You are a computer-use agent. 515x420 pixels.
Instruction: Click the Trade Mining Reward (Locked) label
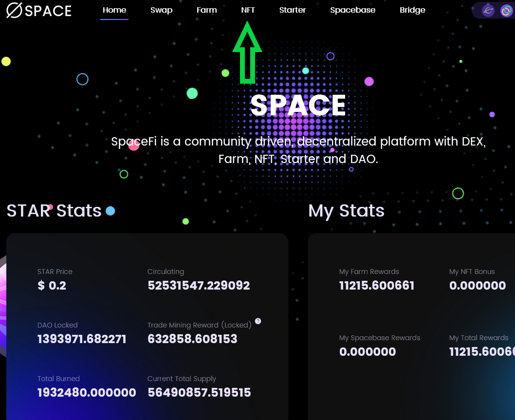pos(200,325)
